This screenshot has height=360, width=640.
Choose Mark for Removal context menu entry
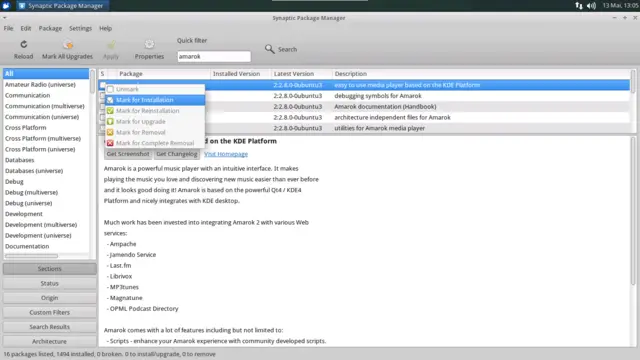155,132
